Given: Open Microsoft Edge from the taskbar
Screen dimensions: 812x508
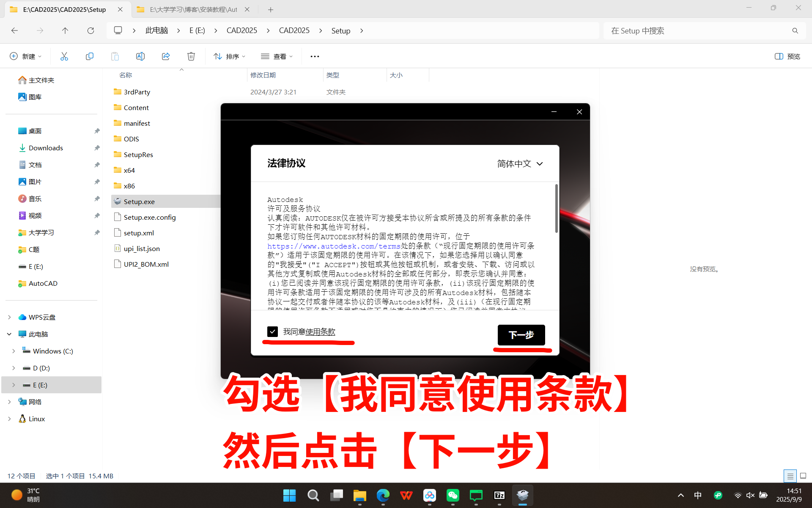Looking at the screenshot, I should pos(383,495).
